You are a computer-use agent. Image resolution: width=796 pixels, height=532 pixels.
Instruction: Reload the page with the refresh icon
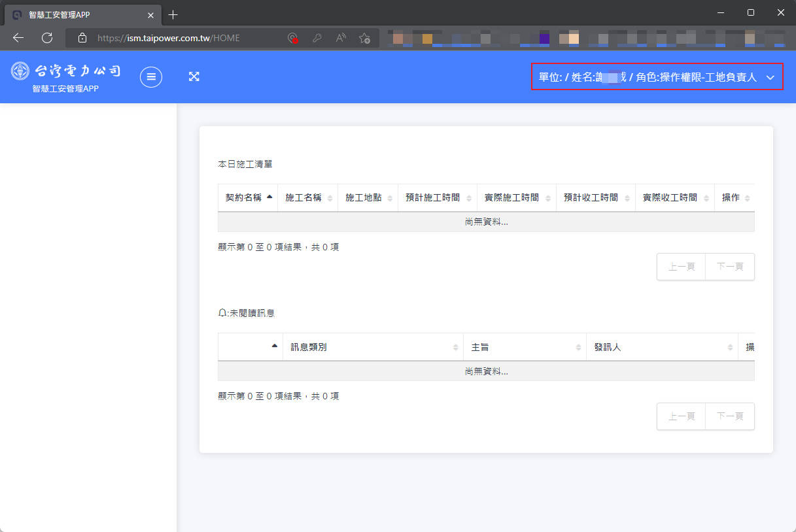tap(47, 38)
